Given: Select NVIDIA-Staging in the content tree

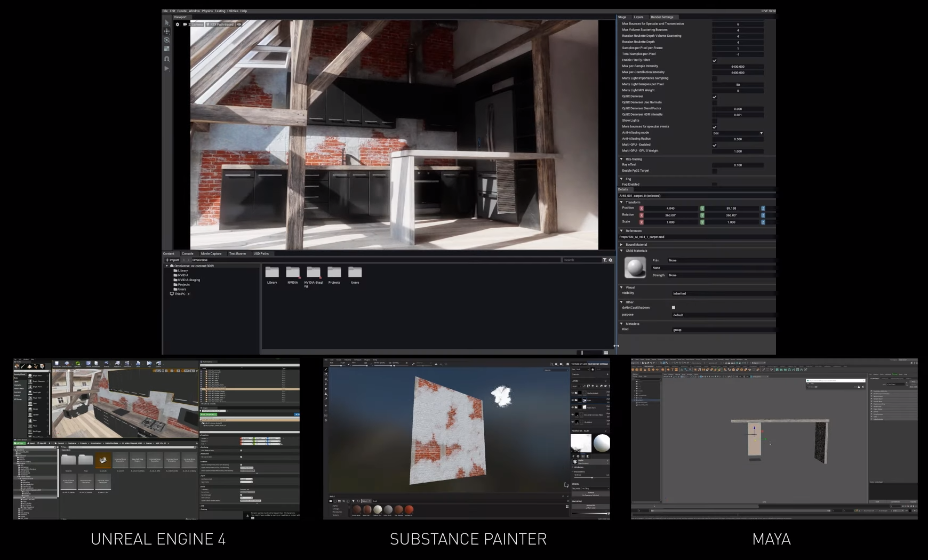Looking at the screenshot, I should [187, 280].
